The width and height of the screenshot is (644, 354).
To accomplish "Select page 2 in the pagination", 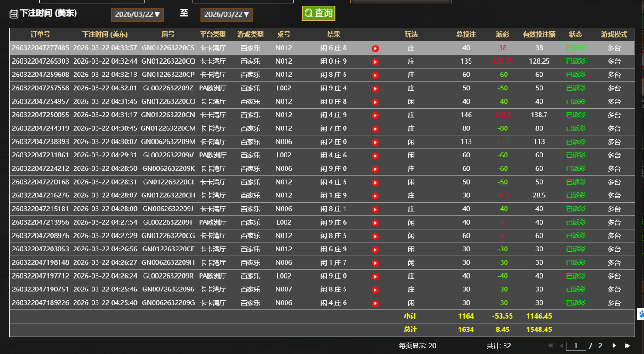I will 599,345.
